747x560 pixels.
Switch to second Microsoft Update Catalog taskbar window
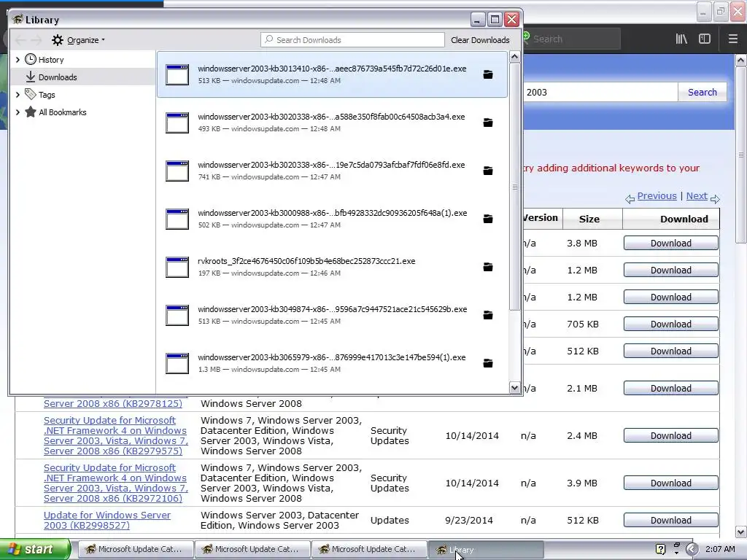tap(252, 549)
